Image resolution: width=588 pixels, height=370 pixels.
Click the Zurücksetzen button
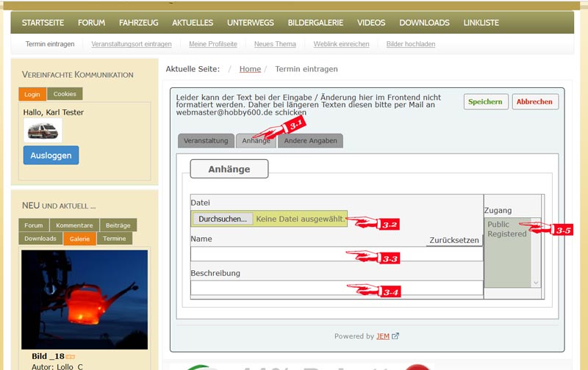(x=454, y=240)
